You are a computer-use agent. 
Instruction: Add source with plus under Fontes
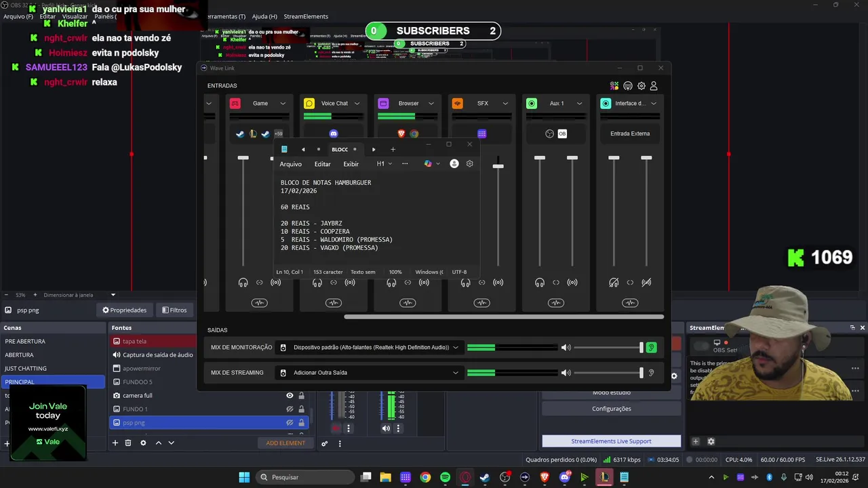click(x=115, y=443)
